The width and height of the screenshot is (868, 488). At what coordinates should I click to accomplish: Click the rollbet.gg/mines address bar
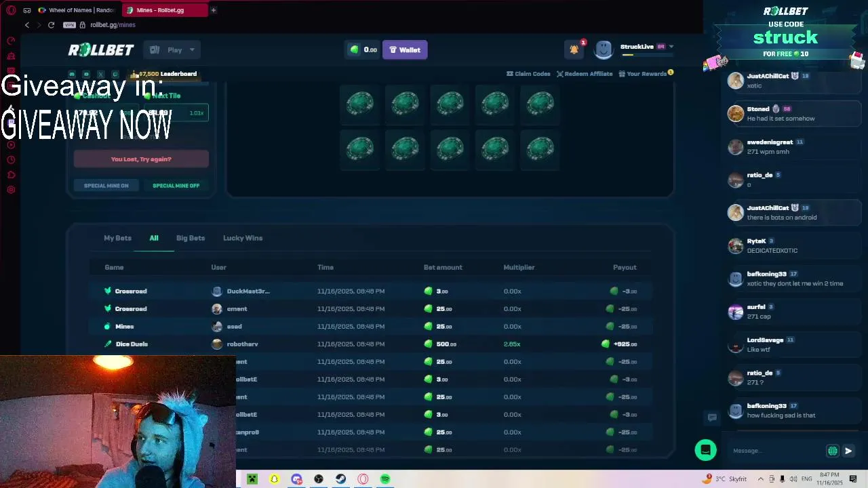coord(113,25)
